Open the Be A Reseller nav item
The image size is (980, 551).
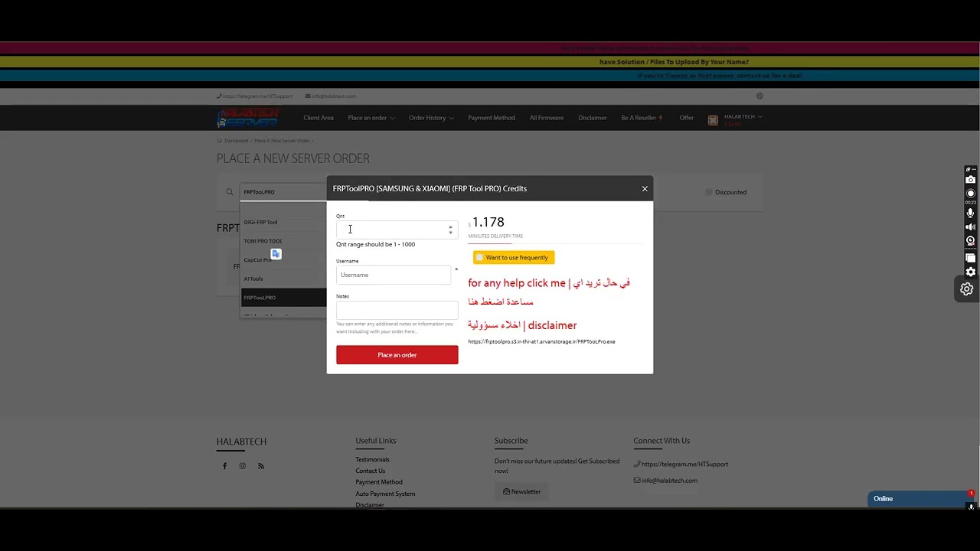pos(642,118)
